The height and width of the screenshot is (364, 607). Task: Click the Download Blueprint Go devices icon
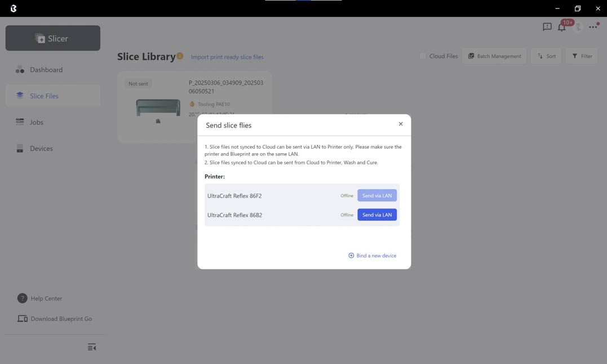coord(23,318)
